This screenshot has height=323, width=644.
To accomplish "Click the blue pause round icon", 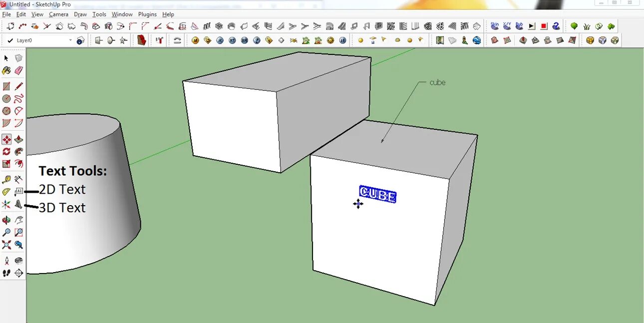I will tap(342, 40).
